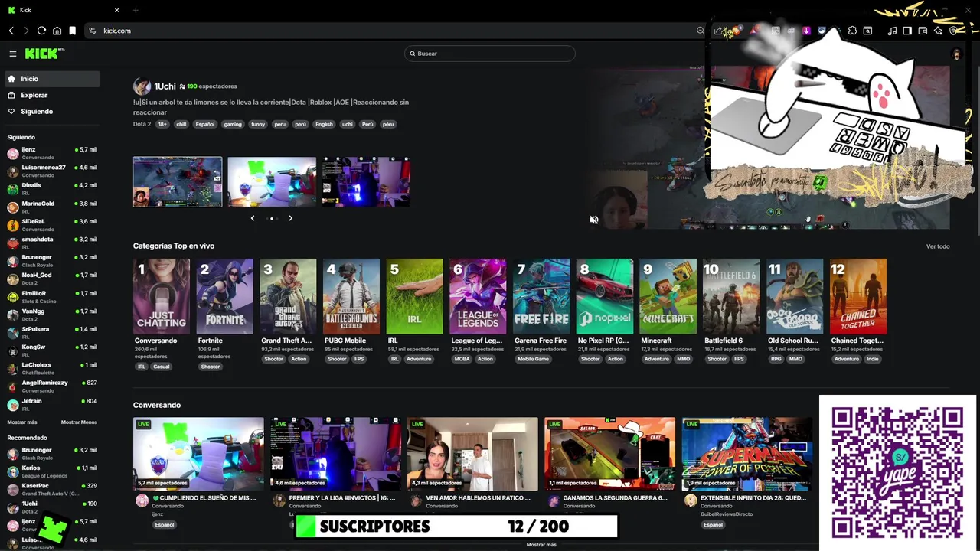Open 1Uchi channel name link
The height and width of the screenshot is (551, 980).
click(x=165, y=86)
